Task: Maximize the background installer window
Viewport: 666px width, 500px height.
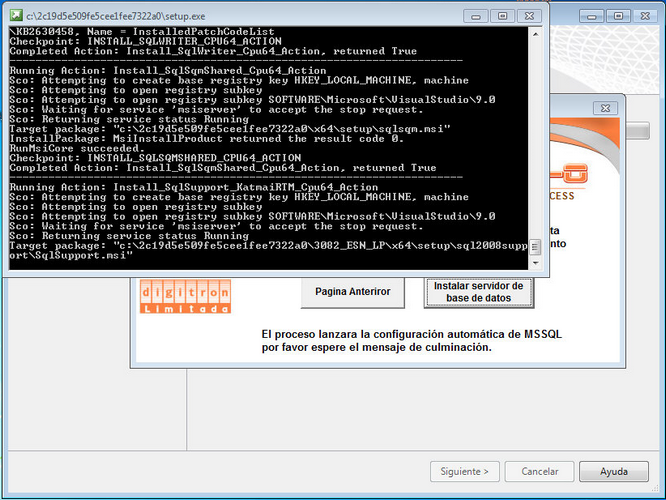Action: [x=618, y=16]
